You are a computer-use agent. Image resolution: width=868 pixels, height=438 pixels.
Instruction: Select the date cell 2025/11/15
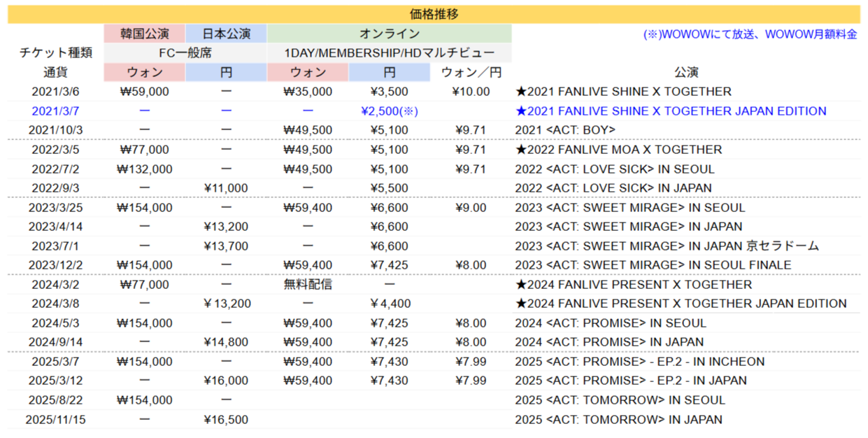click(56, 420)
